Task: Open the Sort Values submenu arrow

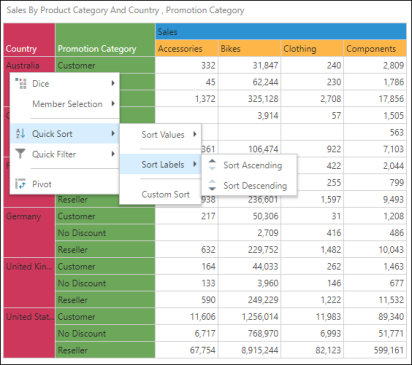Action: pyautogui.click(x=195, y=134)
